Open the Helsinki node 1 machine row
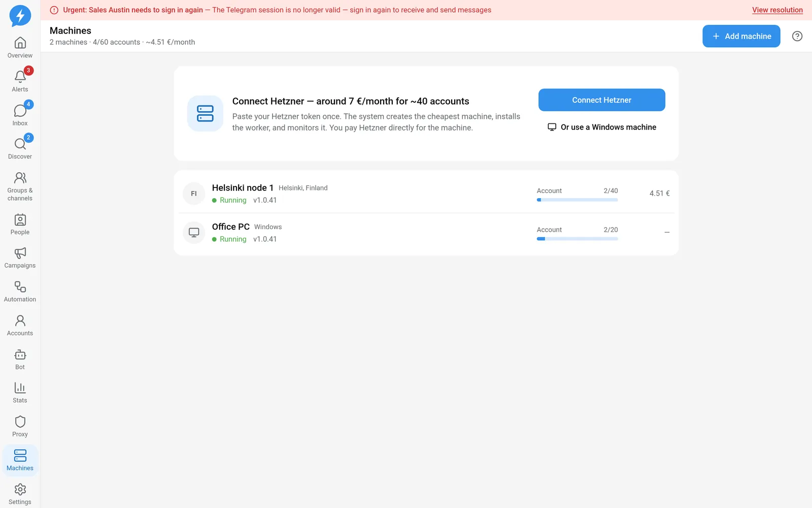Image resolution: width=812 pixels, height=508 pixels. click(x=426, y=194)
